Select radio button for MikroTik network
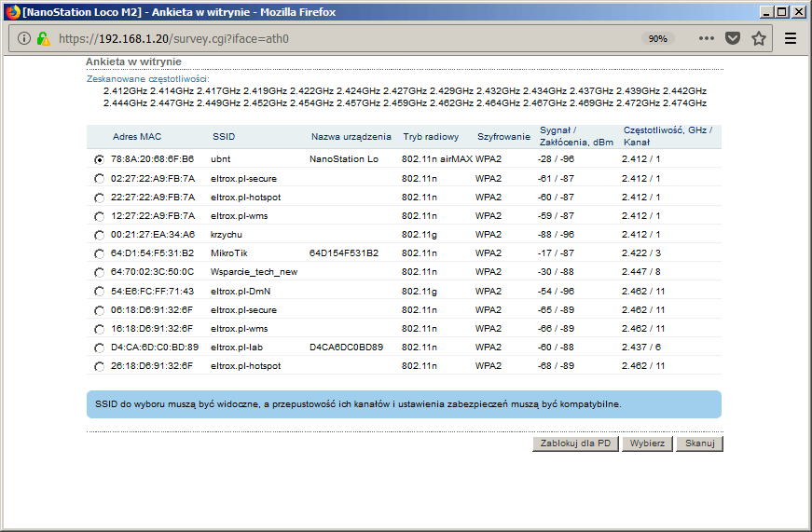The width and height of the screenshot is (812, 532). tap(99, 253)
